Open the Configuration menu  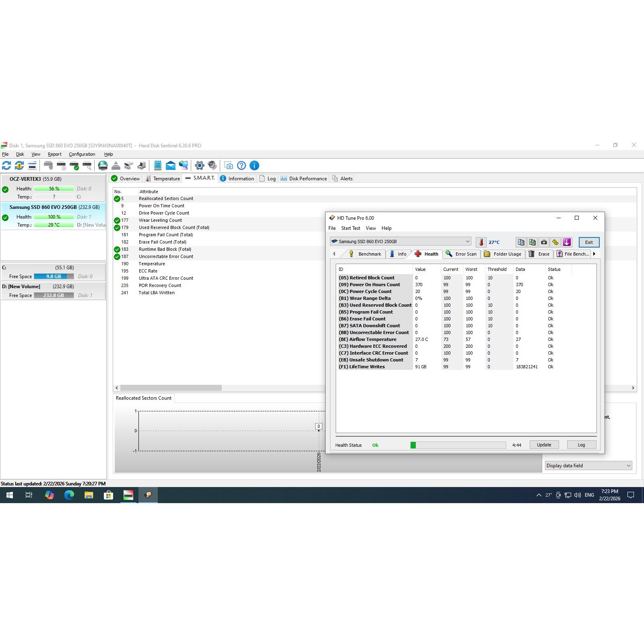coord(82,154)
